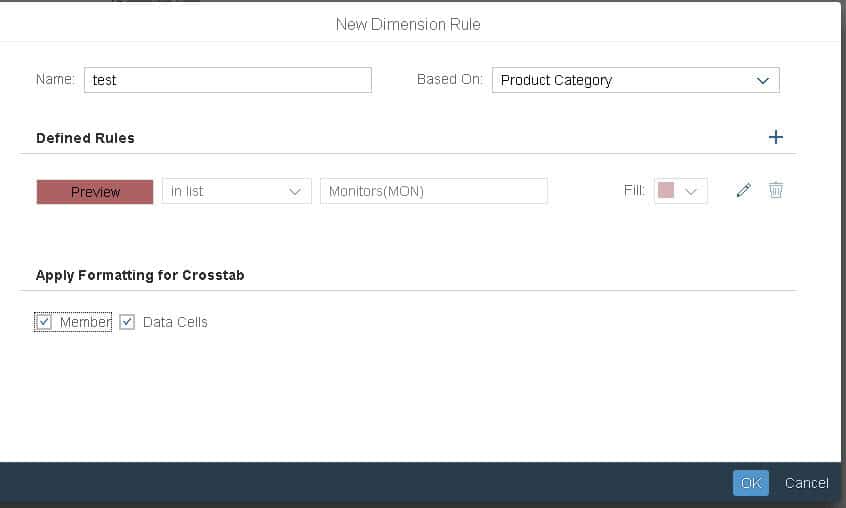846x508 pixels.
Task: Edit the Monitors rule with pencil icon
Action: [x=743, y=191]
